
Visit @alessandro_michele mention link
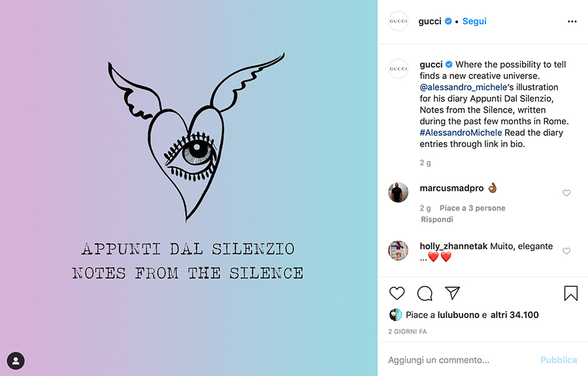click(463, 87)
